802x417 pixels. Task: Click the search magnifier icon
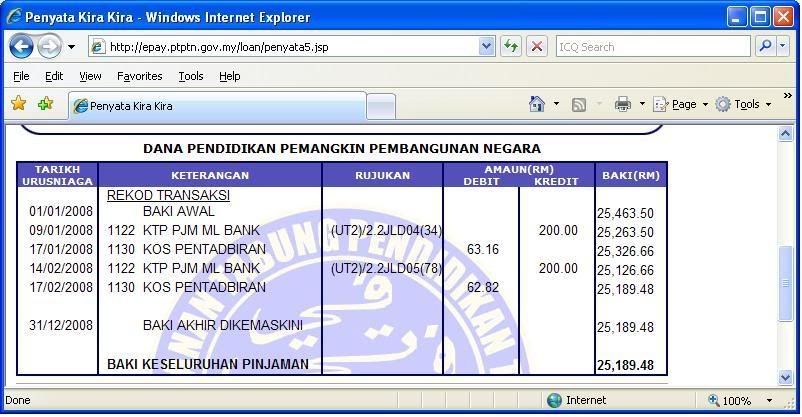point(765,46)
